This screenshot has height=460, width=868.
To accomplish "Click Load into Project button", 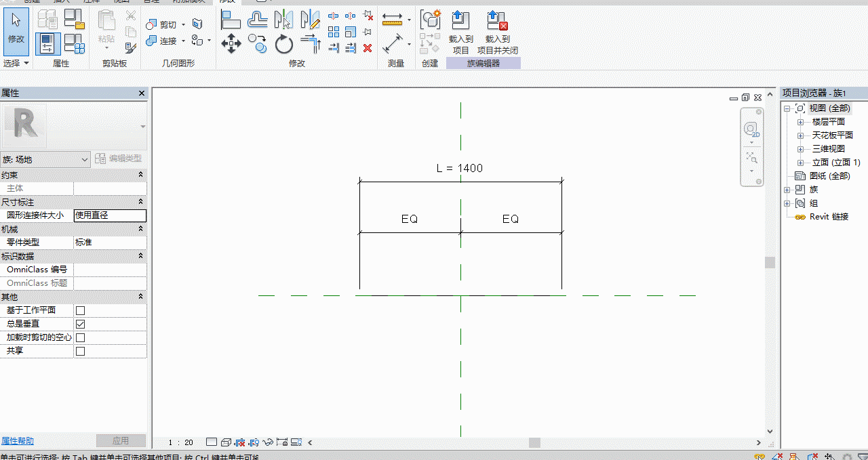I will [x=461, y=33].
